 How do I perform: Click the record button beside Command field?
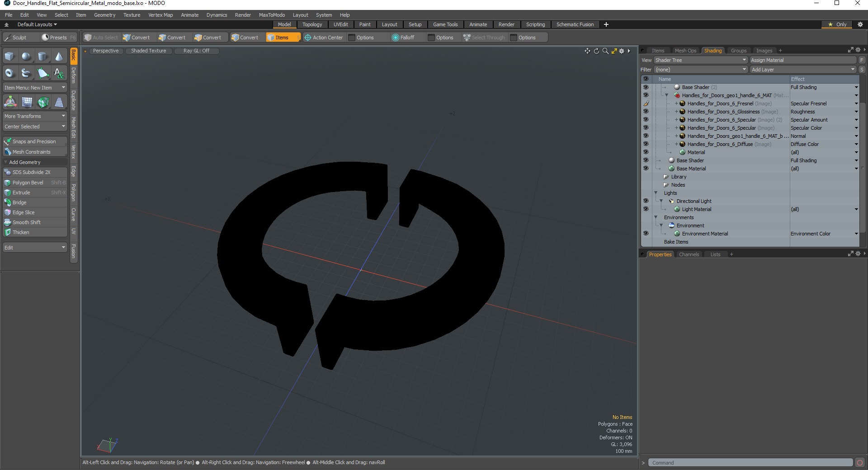(x=860, y=462)
